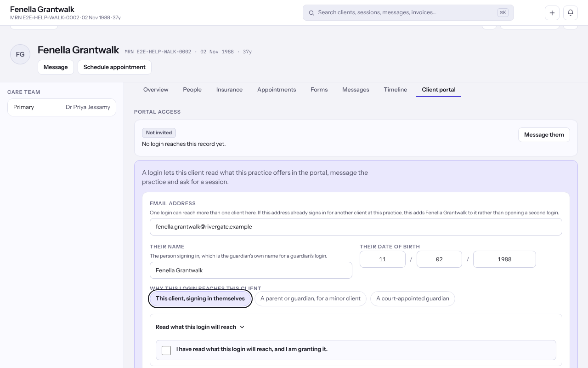The image size is (588, 368).
Task: Click the email address input field
Action: (x=356, y=227)
